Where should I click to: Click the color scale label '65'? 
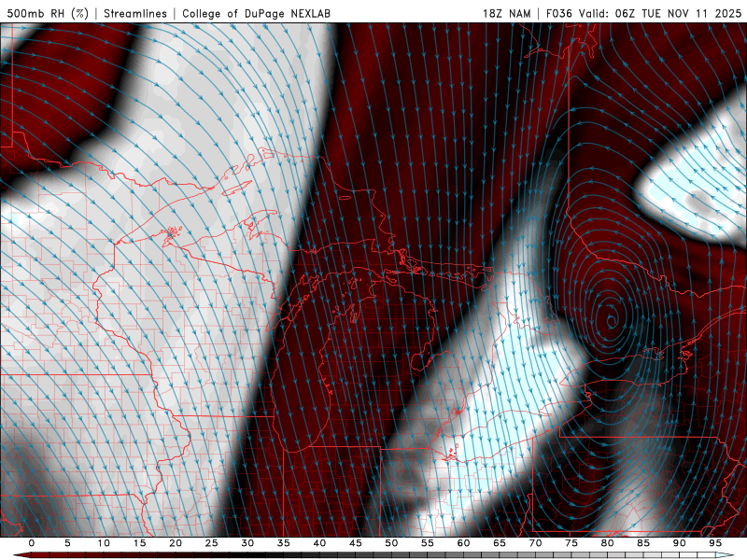coord(500,543)
